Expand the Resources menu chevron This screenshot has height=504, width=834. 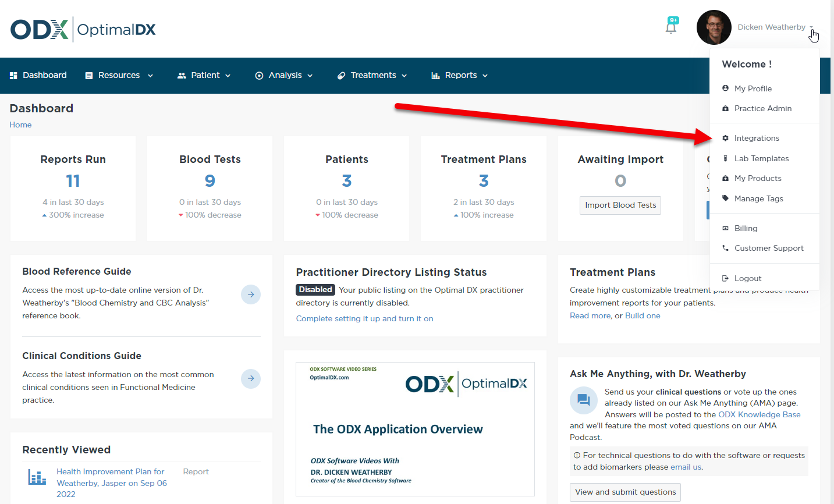tap(150, 76)
